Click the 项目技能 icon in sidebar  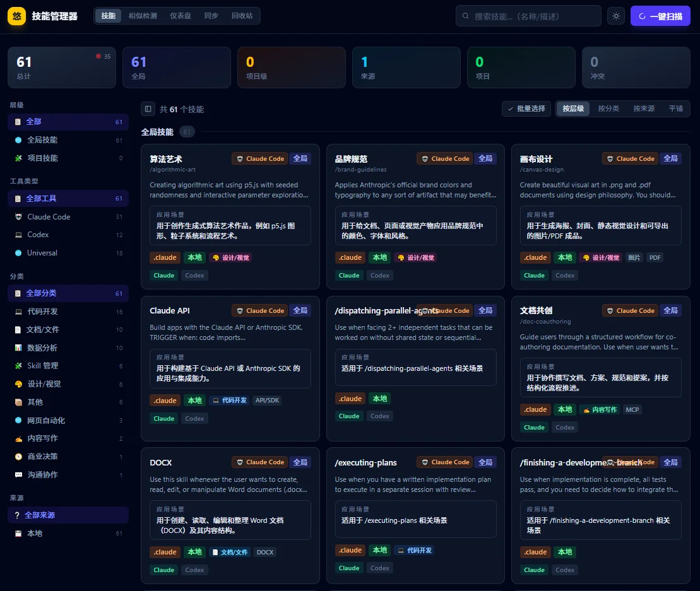click(x=18, y=158)
